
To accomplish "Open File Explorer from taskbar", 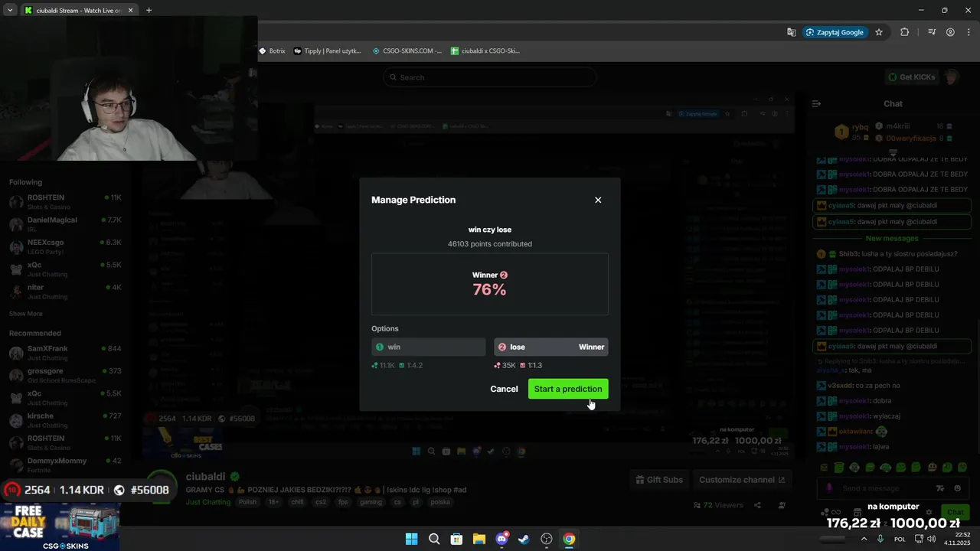I will click(479, 539).
